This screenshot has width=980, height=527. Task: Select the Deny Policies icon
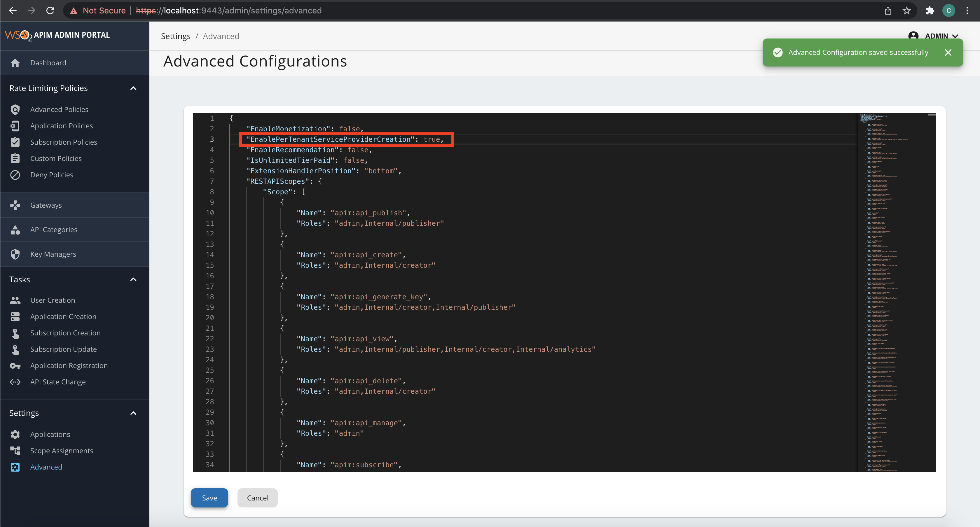(15, 174)
